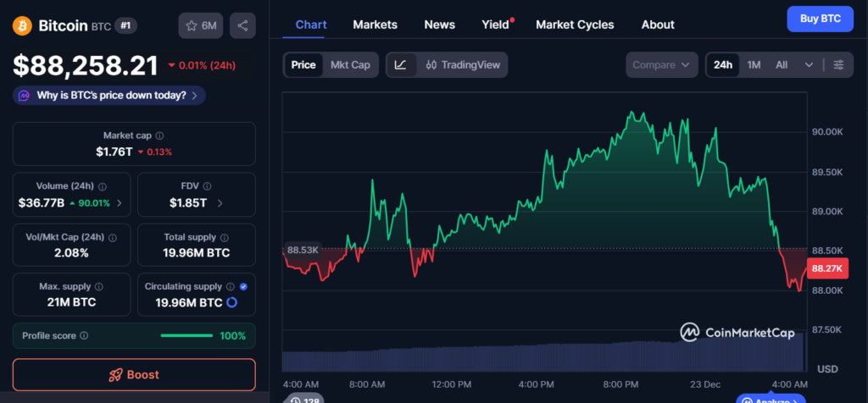Expand Volume (24h) details arrow
This screenshot has width=868, height=403.
click(x=119, y=203)
